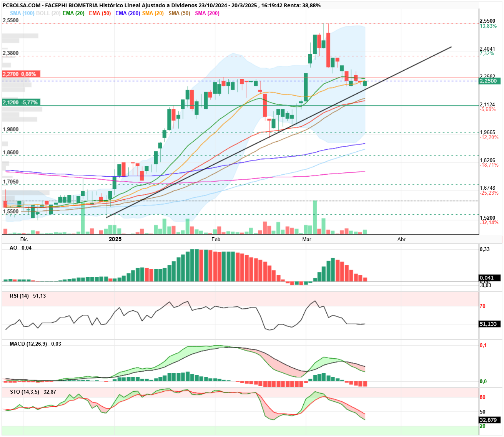This screenshot has height=437, width=504.
Task: Click the 2,3800 level label on left axis
Action: click(10, 53)
